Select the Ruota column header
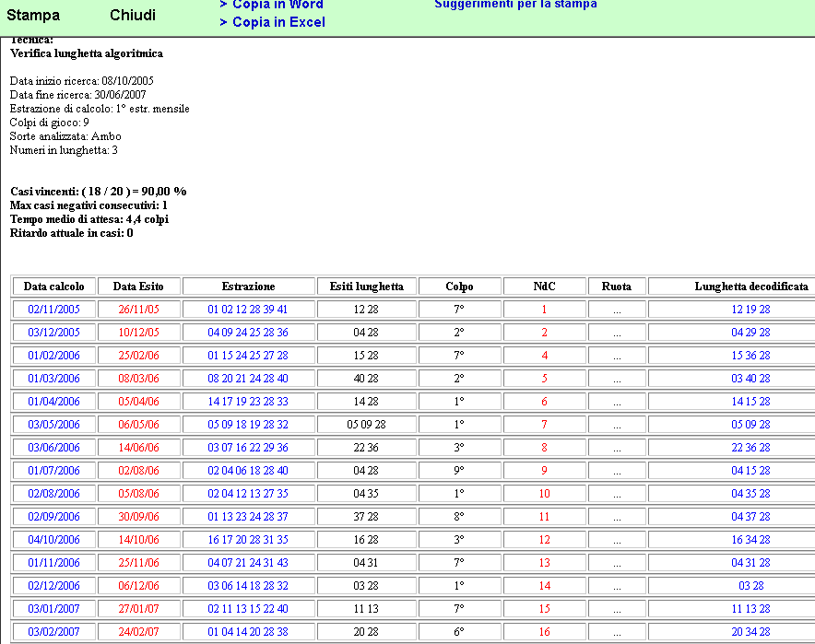The width and height of the screenshot is (815, 644). pos(617,287)
